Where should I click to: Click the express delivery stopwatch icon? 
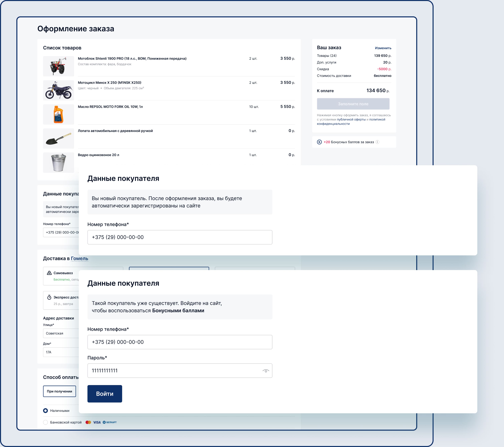click(x=49, y=297)
